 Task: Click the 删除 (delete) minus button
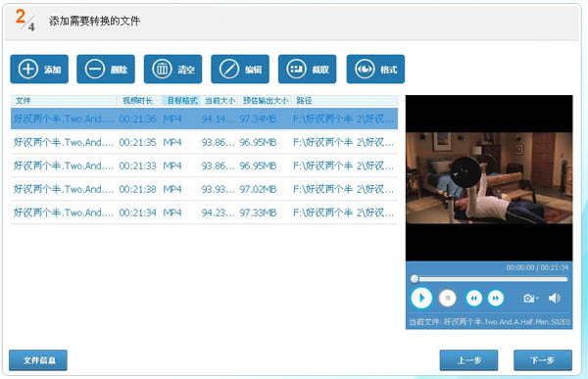click(x=106, y=69)
